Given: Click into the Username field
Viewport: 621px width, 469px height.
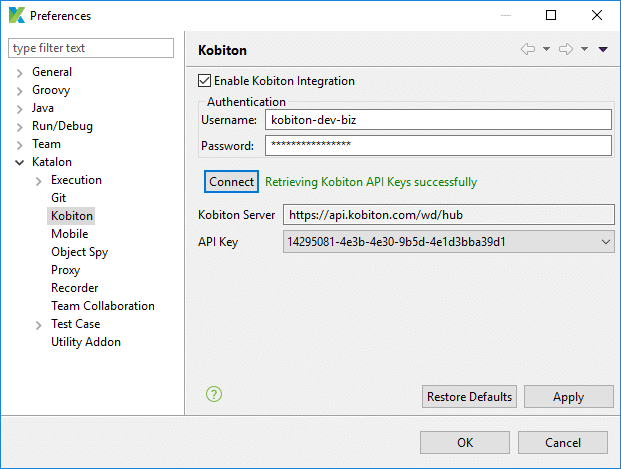Looking at the screenshot, I should click(437, 120).
